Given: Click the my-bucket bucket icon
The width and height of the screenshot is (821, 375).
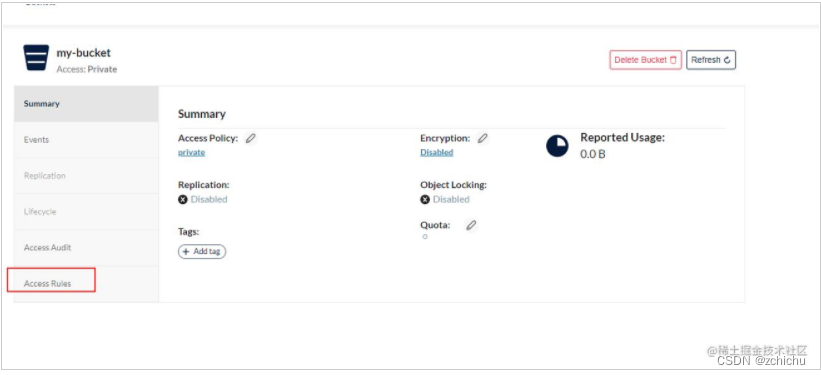Looking at the screenshot, I should pos(36,58).
